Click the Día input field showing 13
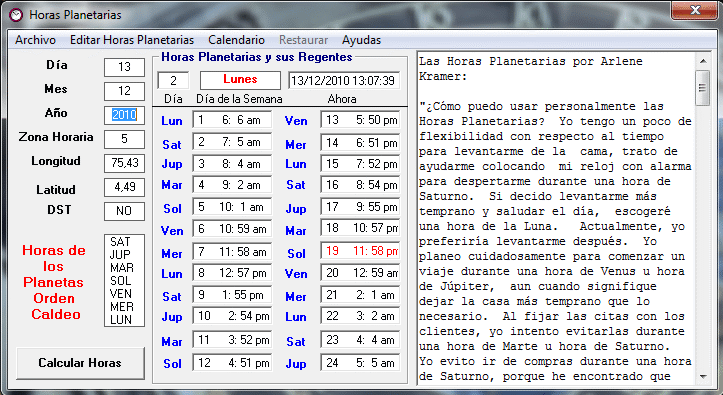This screenshot has width=723, height=395. pyautogui.click(x=124, y=67)
